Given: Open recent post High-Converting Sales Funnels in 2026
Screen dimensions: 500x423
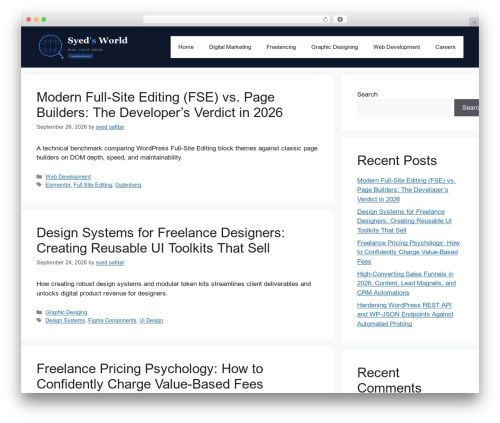Looking at the screenshot, I should (x=406, y=283).
